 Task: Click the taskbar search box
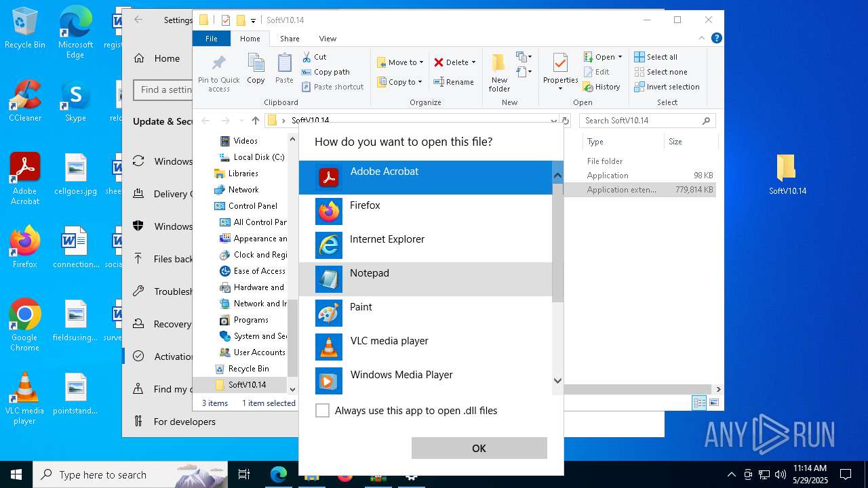(130, 474)
